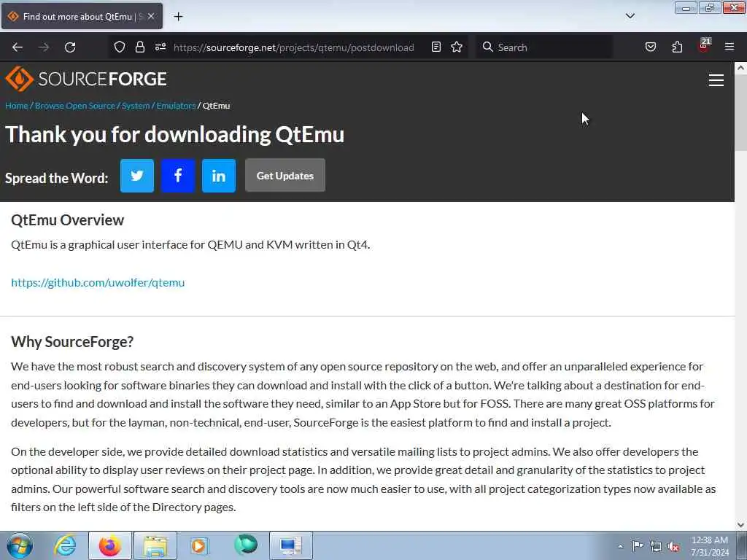Screen dimensions: 747x560
Task: Open a new tab with plus button
Action: 178,17
